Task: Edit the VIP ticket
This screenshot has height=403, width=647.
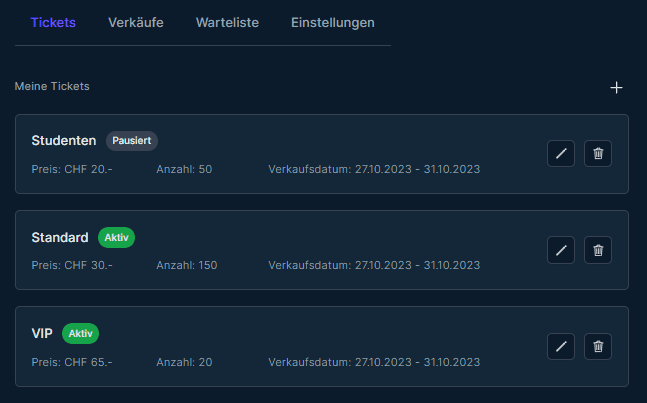Action: tap(561, 346)
